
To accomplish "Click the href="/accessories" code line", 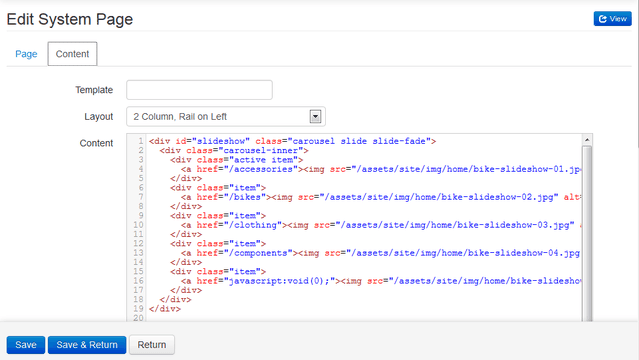I will [x=381, y=169].
